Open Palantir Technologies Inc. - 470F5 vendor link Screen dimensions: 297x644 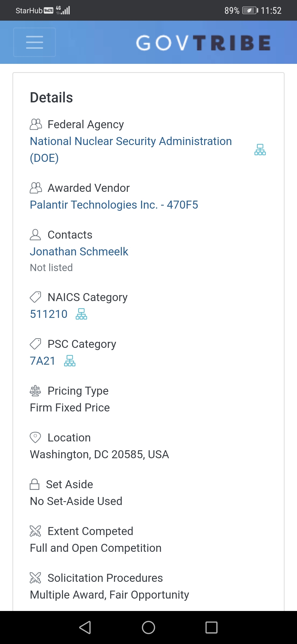(114, 205)
